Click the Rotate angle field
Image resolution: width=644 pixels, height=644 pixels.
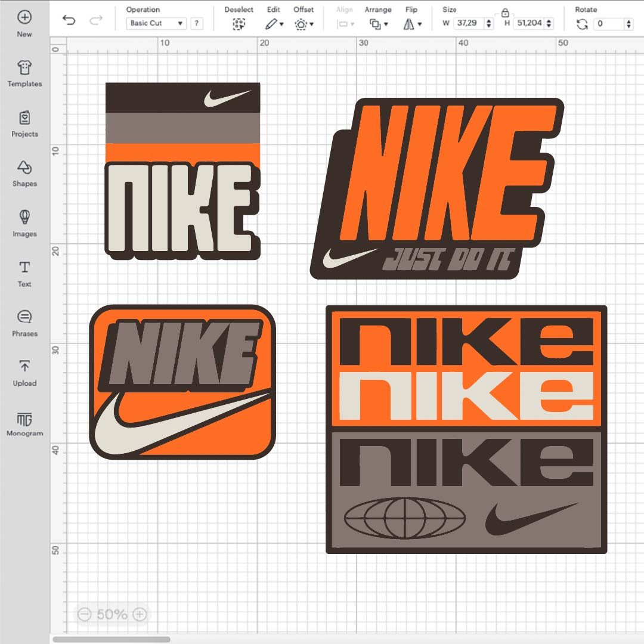coord(609,24)
